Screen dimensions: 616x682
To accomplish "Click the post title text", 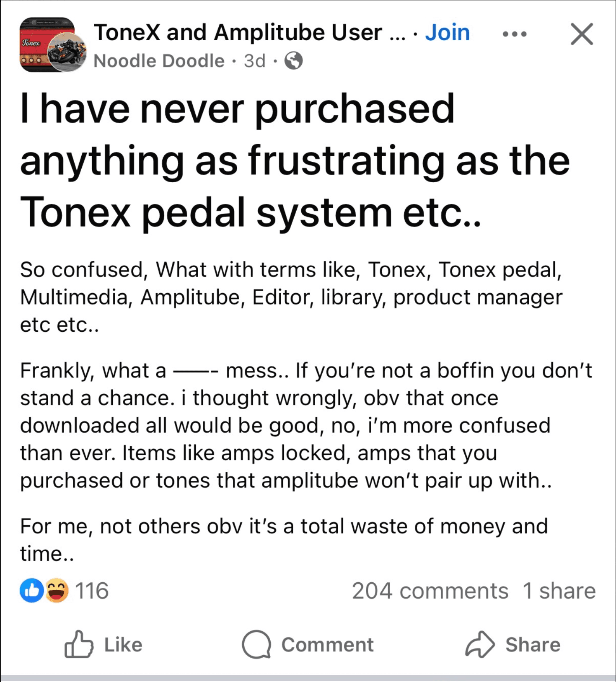I will coord(293,161).
